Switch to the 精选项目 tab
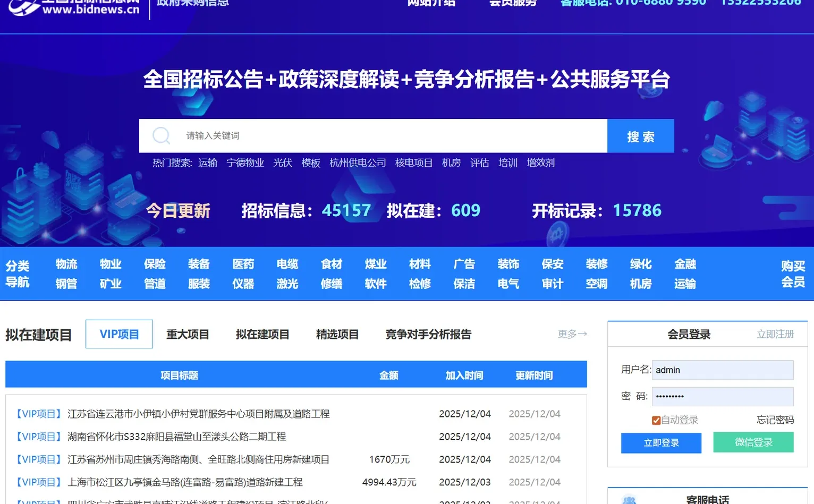814x504 pixels. coord(337,334)
